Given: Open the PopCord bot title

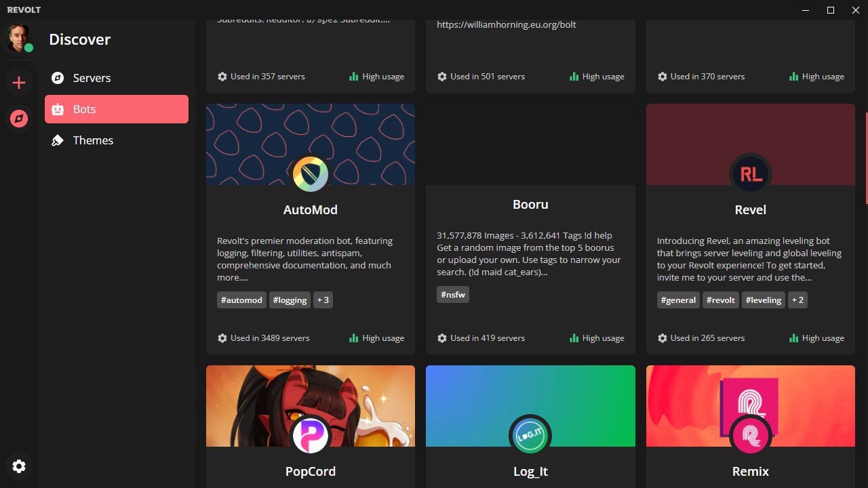Looking at the screenshot, I should [311, 472].
